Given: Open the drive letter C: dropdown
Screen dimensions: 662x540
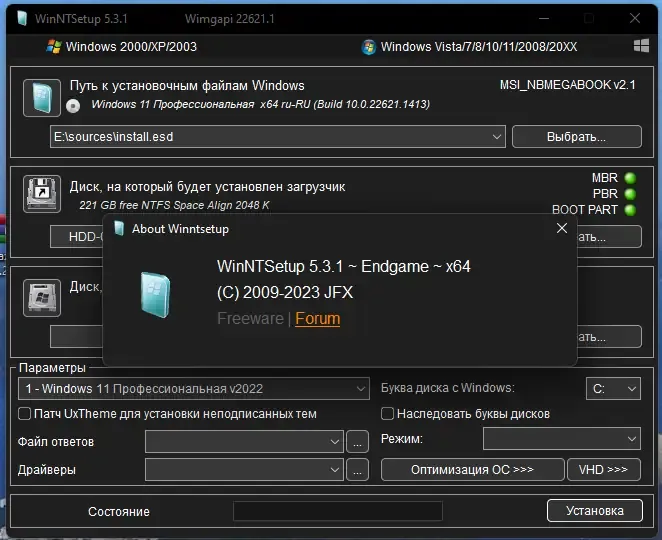Looking at the screenshot, I should (x=613, y=388).
